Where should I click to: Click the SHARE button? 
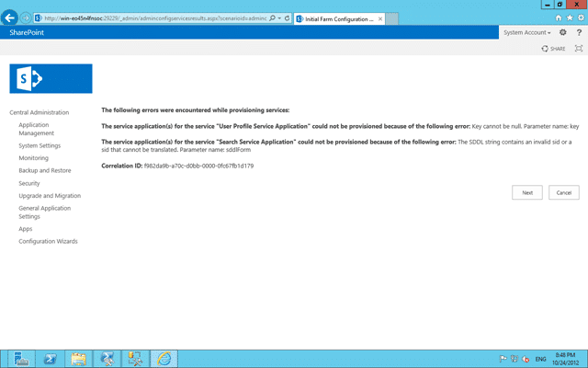pos(553,49)
